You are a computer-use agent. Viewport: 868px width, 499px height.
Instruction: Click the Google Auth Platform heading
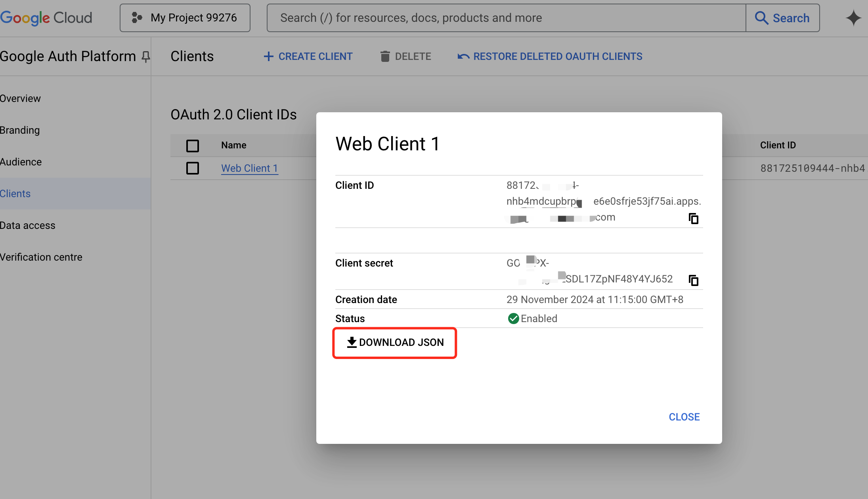68,56
